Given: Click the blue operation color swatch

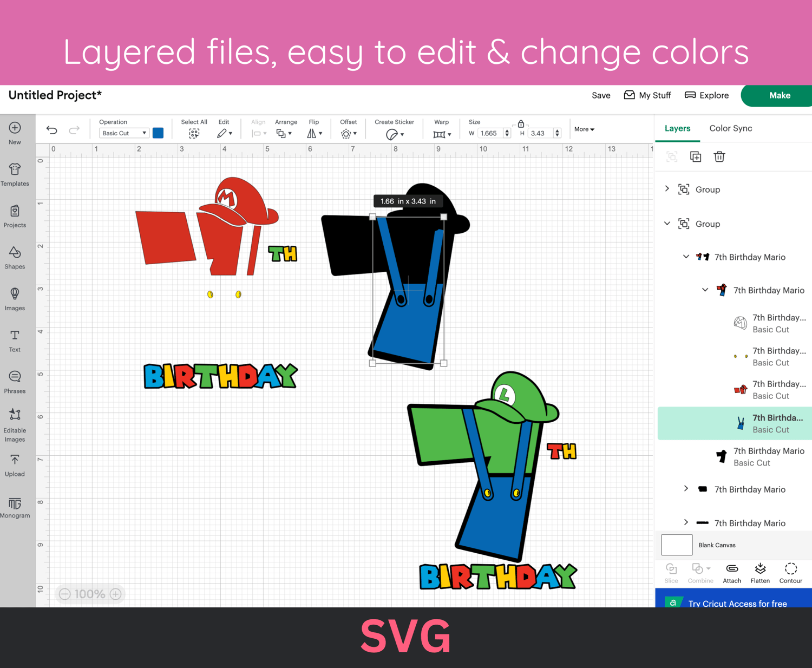Looking at the screenshot, I should [158, 133].
